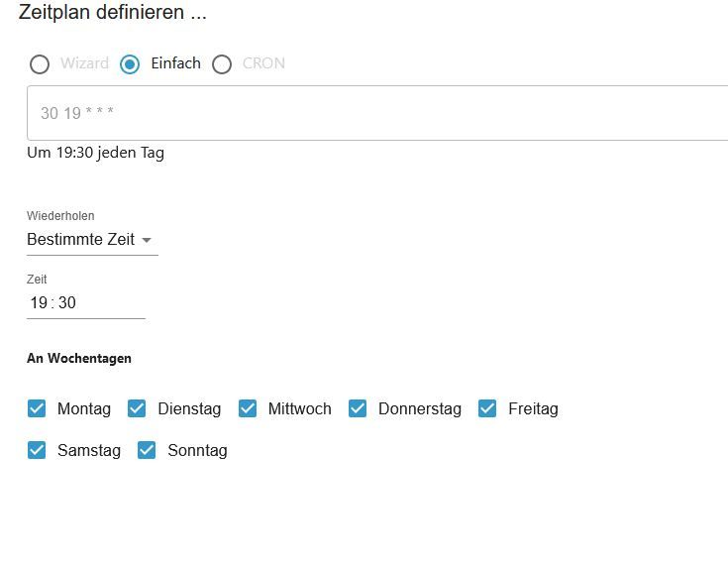Click the 'Wizard' text label
This screenshot has height=568, width=728.
(x=84, y=63)
